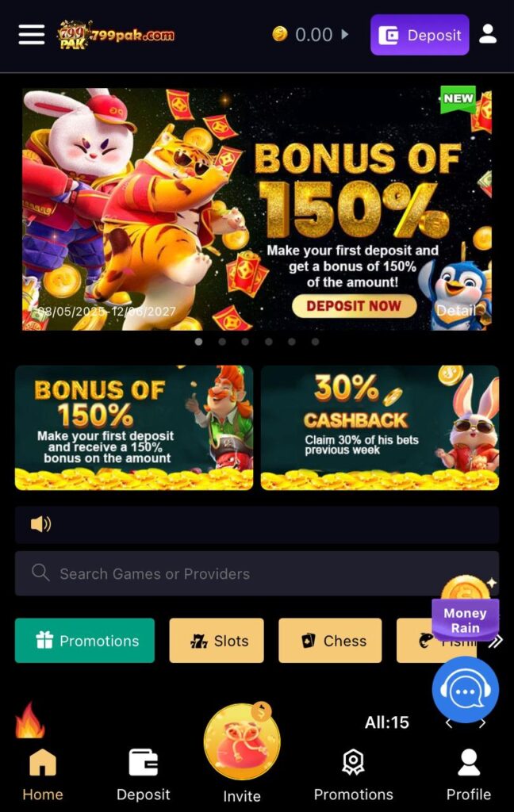Tap the Invite money bag icon
The width and height of the screenshot is (514, 812).
(242, 741)
